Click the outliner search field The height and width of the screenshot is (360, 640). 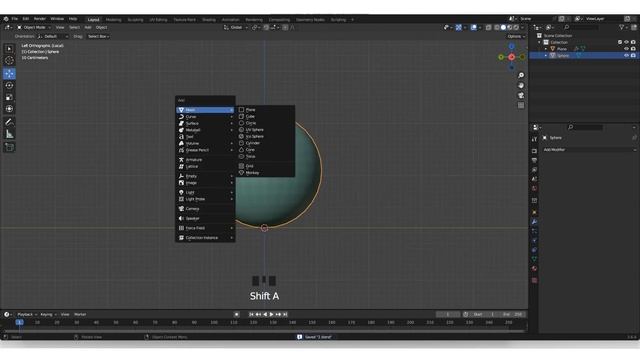tap(581, 27)
